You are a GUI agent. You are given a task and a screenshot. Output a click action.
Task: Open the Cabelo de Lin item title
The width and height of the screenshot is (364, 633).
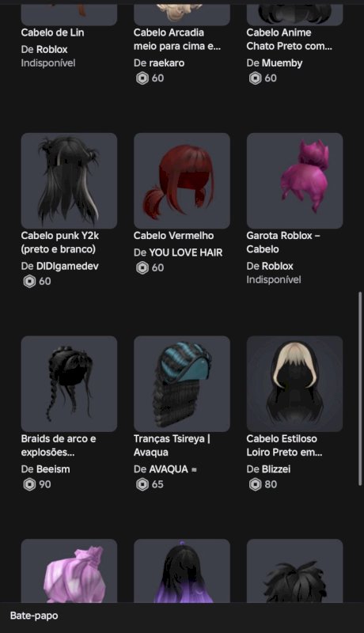point(52,32)
